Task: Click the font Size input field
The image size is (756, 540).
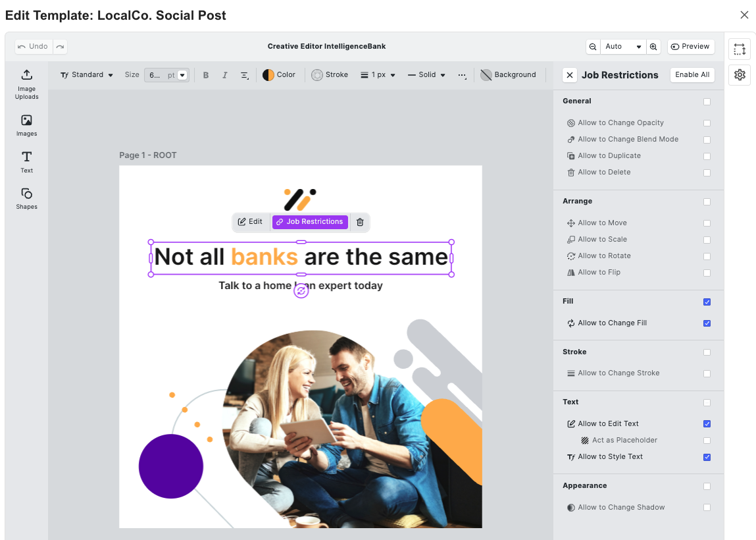Action: coord(157,75)
